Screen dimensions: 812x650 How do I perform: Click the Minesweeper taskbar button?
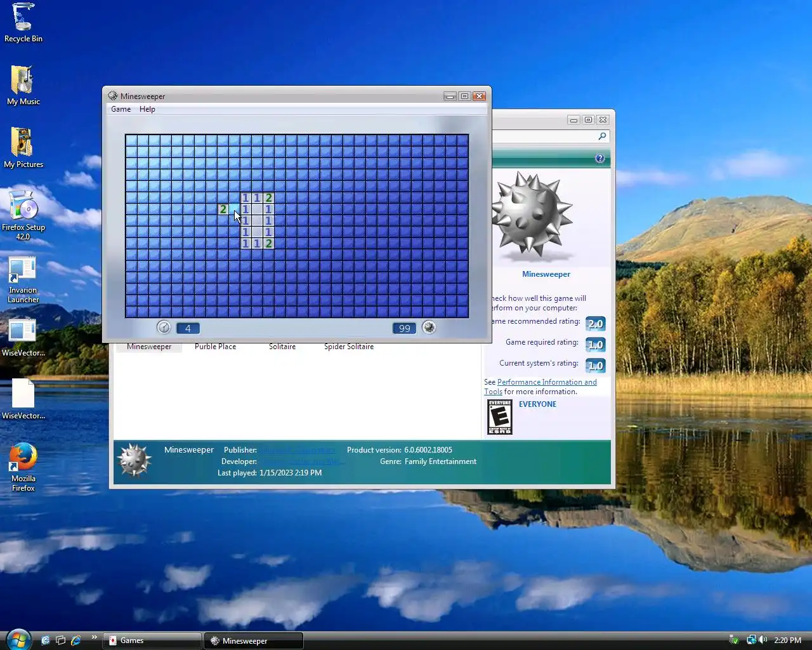[253, 640]
